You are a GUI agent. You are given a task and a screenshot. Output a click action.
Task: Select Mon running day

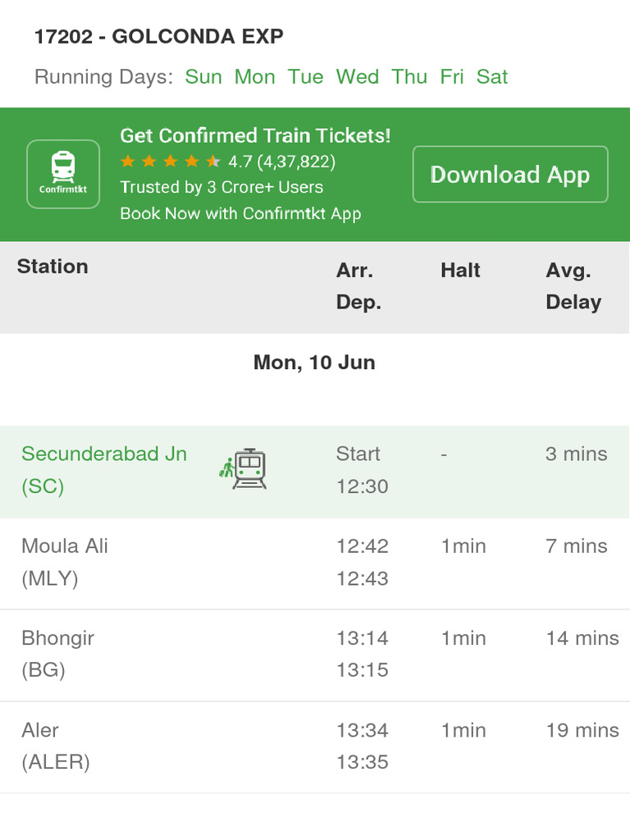254,77
